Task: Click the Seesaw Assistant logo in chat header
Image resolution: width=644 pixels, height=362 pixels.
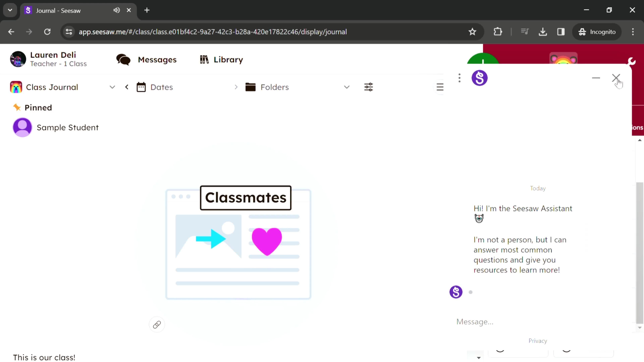Action: click(479, 78)
